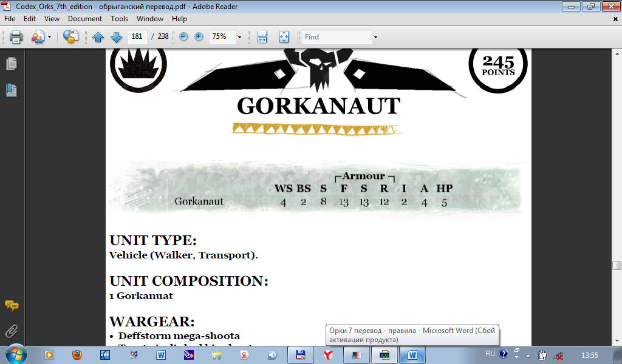Open the purple pen application on taskbar
This screenshot has width=622, height=364.
(x=189, y=355)
